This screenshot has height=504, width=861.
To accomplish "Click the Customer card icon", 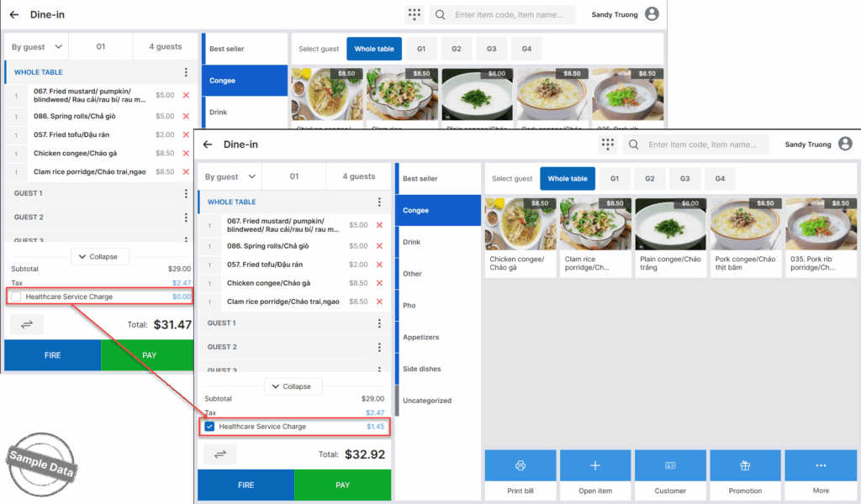I will (670, 465).
